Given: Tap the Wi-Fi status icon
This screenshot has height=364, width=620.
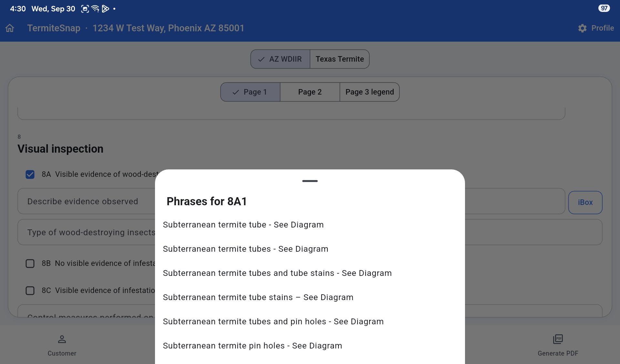Looking at the screenshot, I should 95,9.
